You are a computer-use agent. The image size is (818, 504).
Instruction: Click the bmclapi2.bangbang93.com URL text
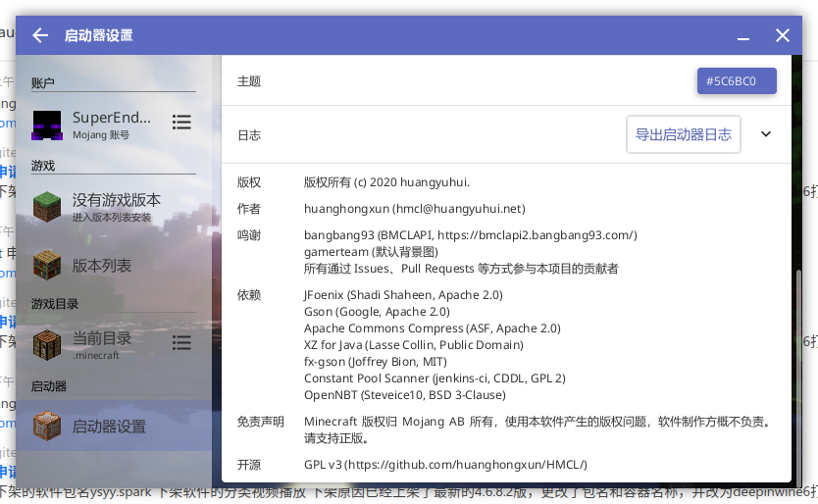535,234
